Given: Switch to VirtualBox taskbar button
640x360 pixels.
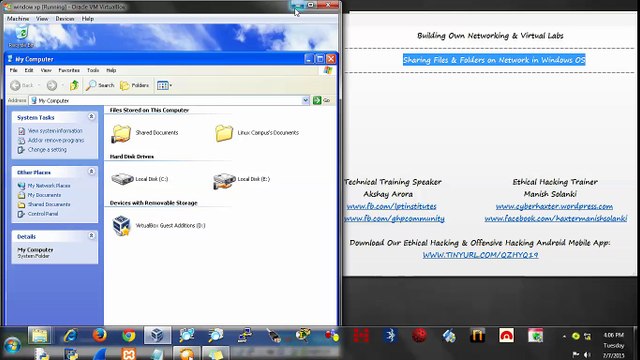Looking at the screenshot, I should click(157, 336).
